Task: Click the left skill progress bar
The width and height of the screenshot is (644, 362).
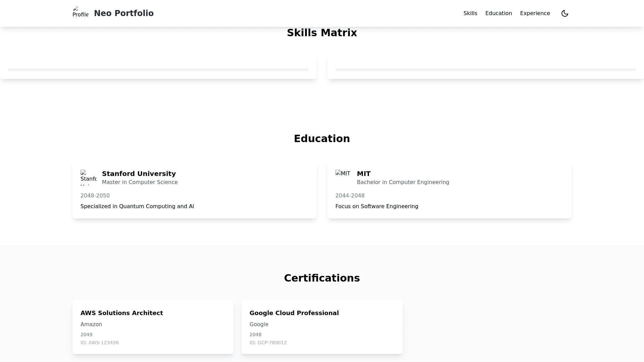Action: tap(158, 70)
